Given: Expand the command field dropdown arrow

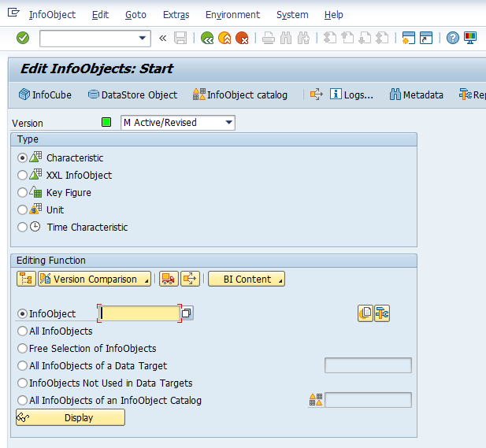Looking at the screenshot, I should pyautogui.click(x=143, y=38).
